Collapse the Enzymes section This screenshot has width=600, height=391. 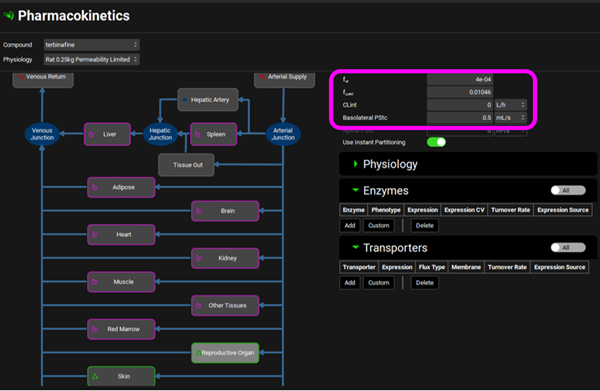(x=355, y=190)
